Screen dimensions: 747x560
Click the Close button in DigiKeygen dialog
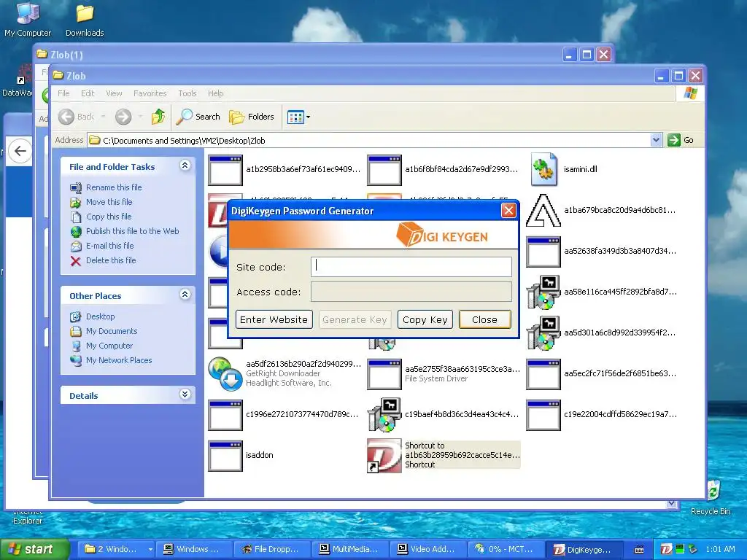click(x=484, y=319)
